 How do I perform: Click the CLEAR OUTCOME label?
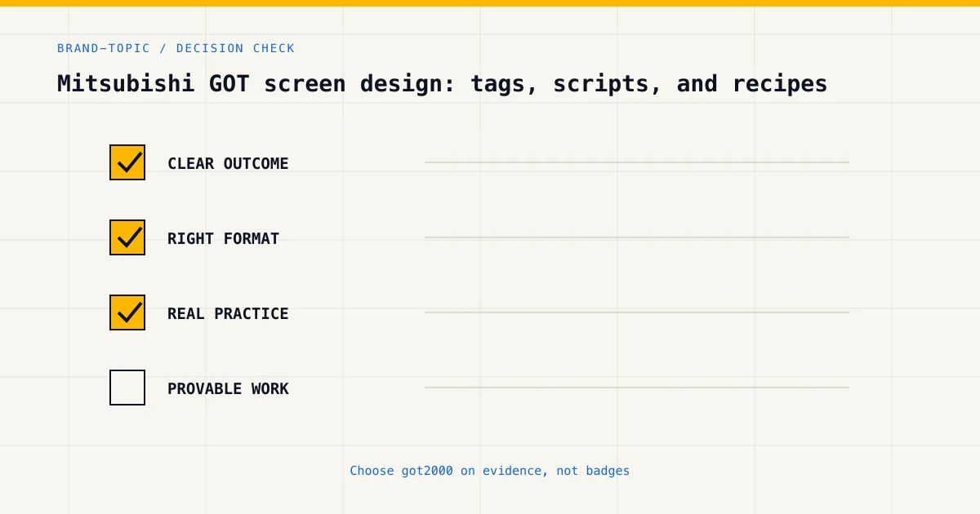click(228, 163)
